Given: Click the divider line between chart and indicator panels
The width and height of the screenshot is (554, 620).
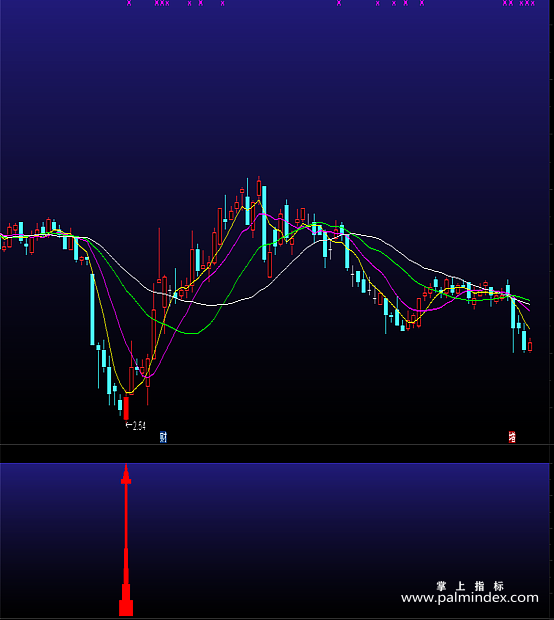Looking at the screenshot, I should point(275,444).
